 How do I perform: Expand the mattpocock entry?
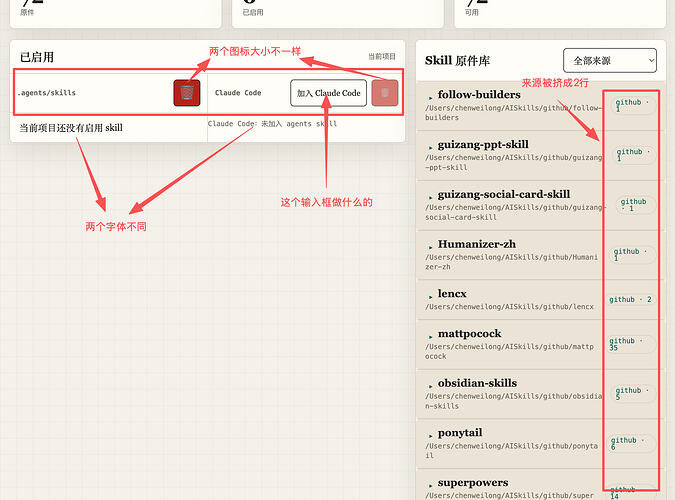coord(430,337)
